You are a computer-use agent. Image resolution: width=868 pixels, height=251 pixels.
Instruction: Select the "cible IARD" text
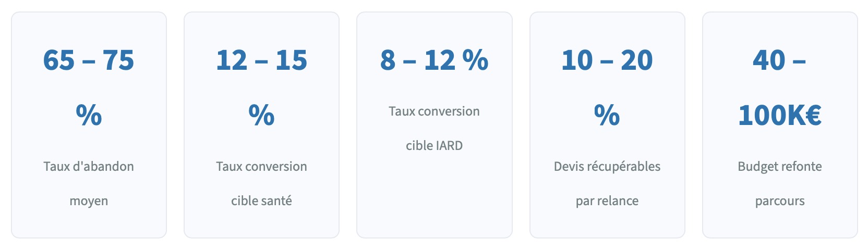[434, 146]
